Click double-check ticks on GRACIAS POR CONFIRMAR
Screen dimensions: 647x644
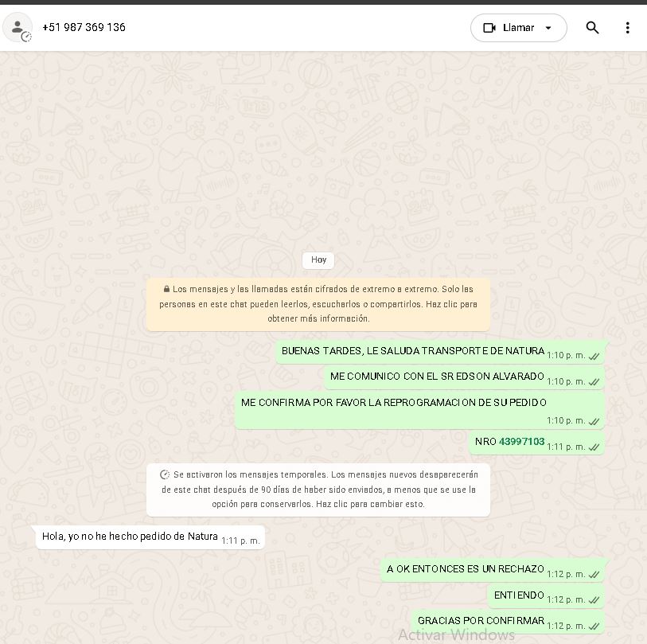tap(594, 626)
